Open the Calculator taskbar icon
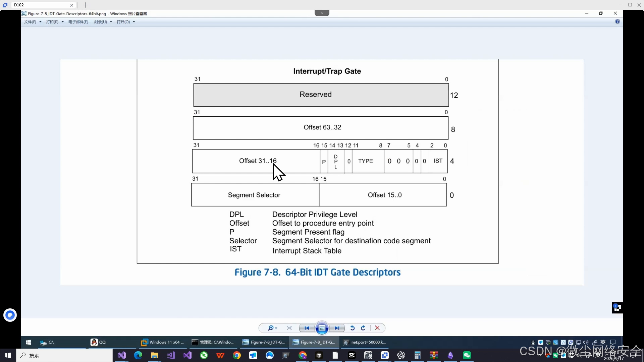 tap(417, 355)
